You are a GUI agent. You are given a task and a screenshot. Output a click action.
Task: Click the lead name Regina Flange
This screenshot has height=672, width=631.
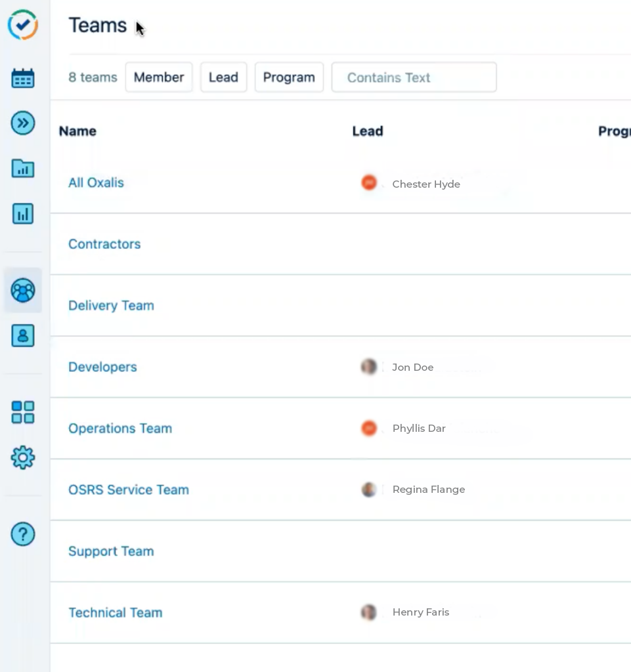coord(429,490)
